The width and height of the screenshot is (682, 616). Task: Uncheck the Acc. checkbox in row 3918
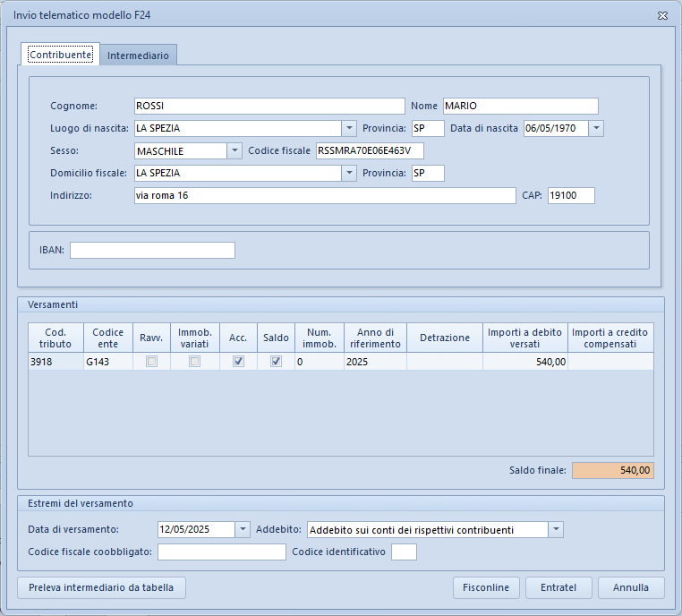238,362
